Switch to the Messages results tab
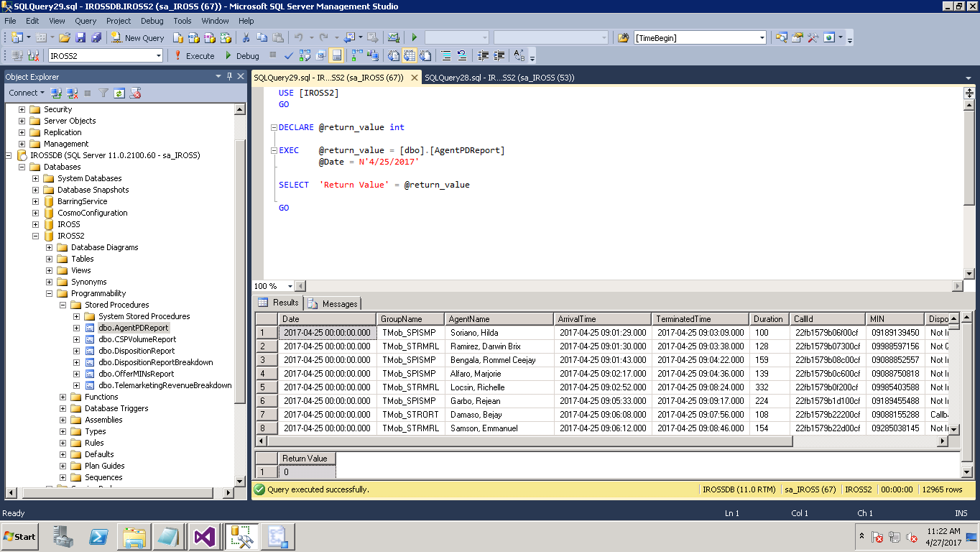This screenshot has height=552, width=980. point(332,303)
